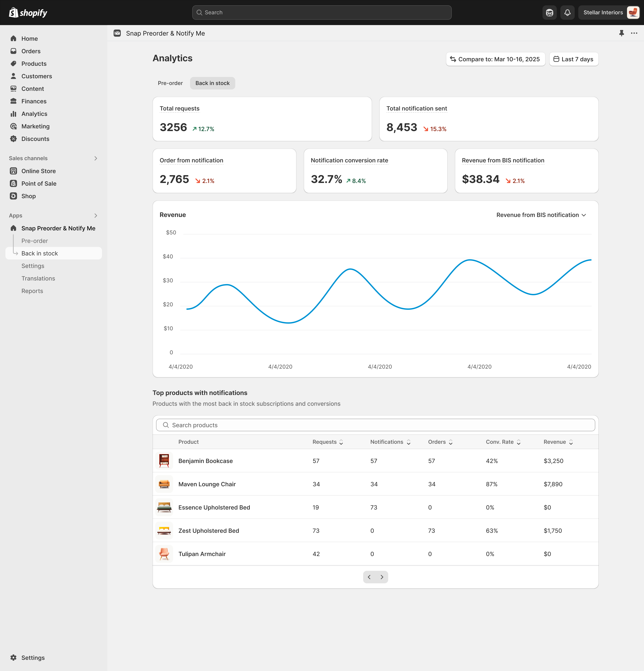Click the notification bell icon

click(x=567, y=13)
